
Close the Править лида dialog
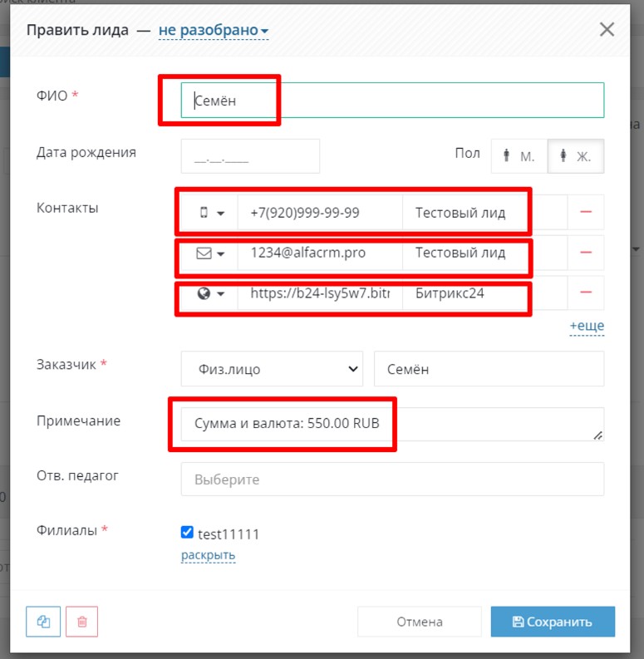607,30
